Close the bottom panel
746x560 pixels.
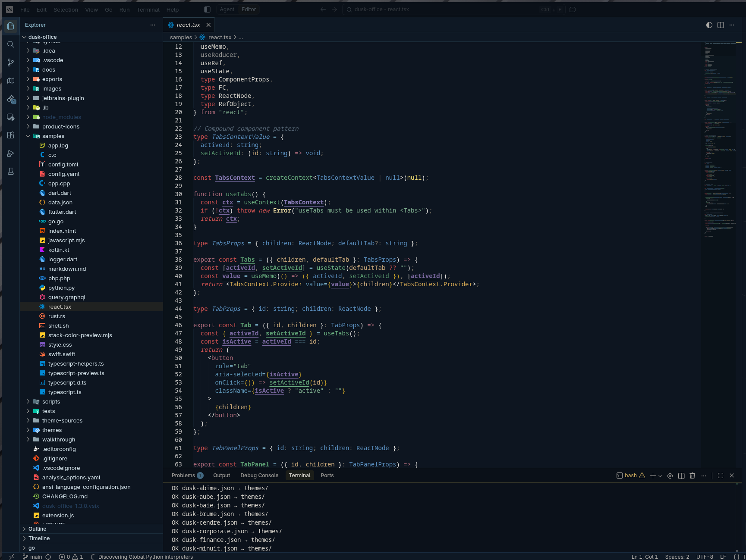click(732, 476)
